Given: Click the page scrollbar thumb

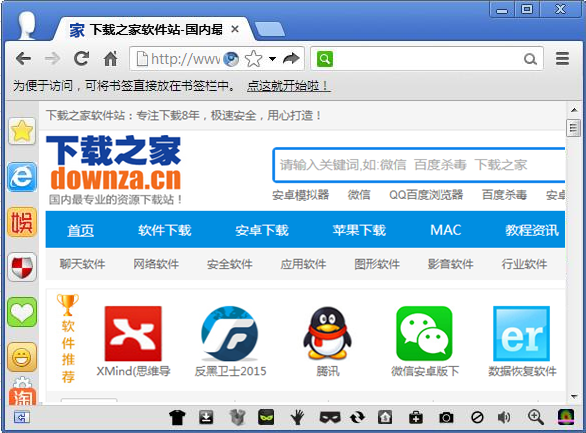Looking at the screenshot, I should click(573, 128).
